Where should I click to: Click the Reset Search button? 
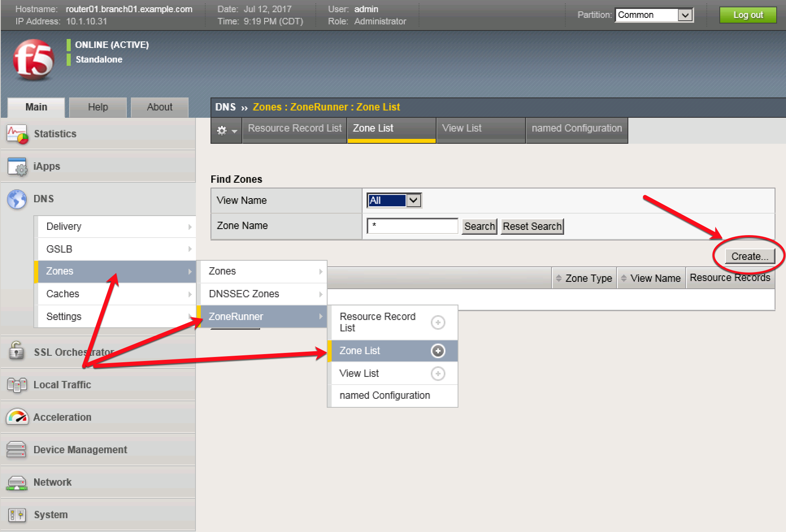pyautogui.click(x=532, y=227)
